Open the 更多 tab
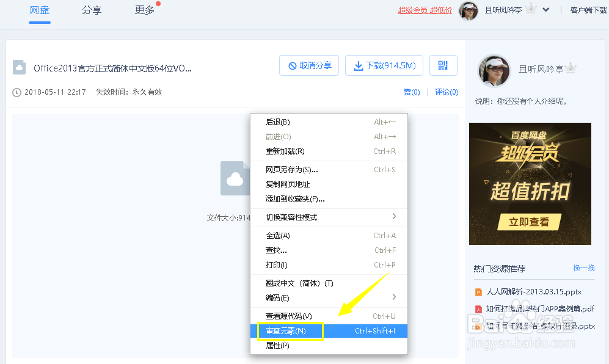 [145, 10]
